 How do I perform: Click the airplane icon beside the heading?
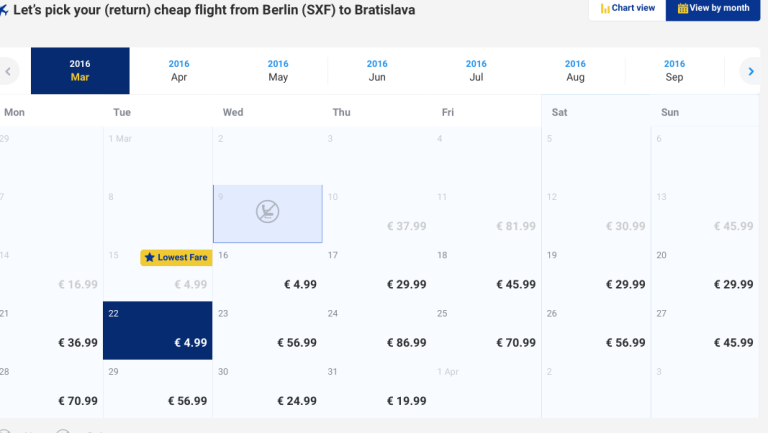tap(4, 10)
